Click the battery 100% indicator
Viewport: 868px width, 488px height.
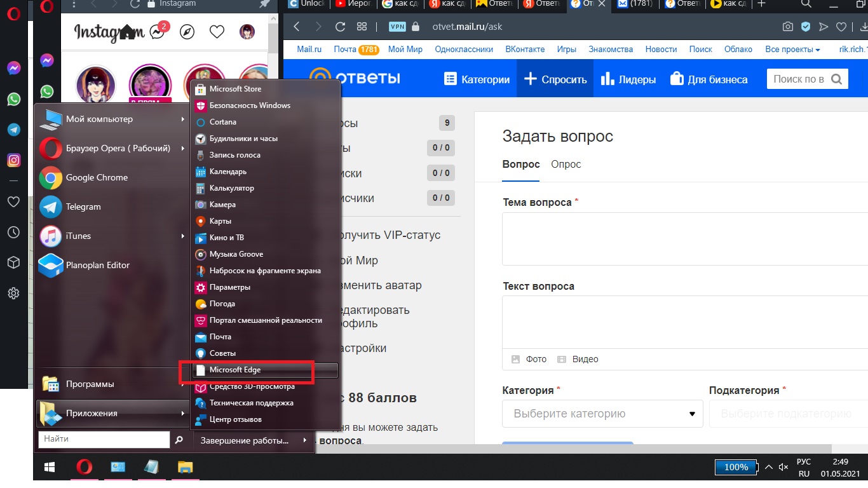(736, 468)
